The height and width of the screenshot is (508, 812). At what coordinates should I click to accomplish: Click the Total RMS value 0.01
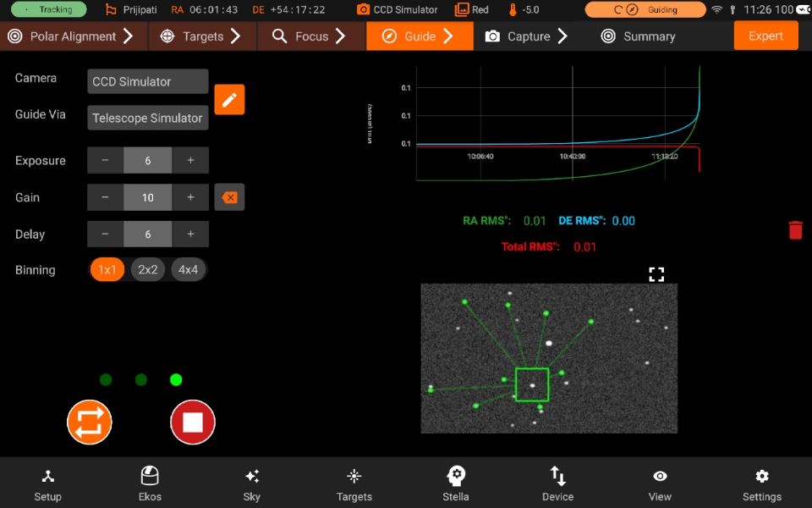(x=584, y=246)
